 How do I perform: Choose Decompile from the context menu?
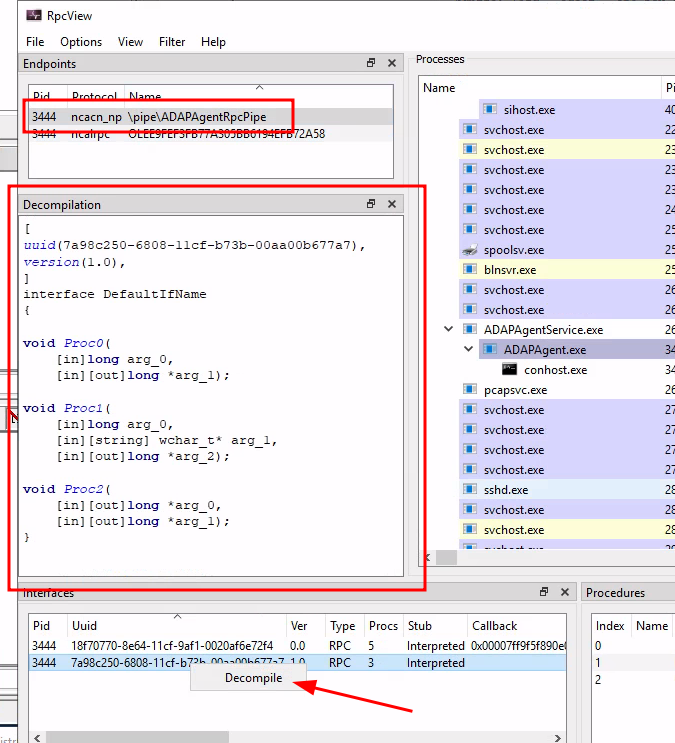click(x=253, y=678)
